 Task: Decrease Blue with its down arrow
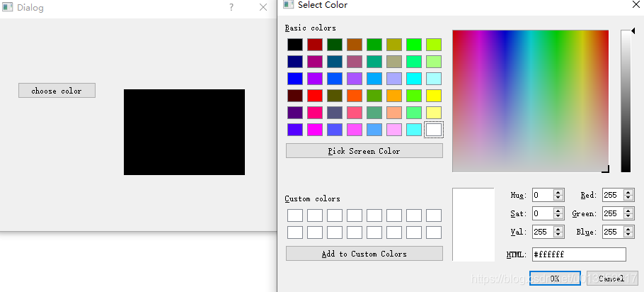point(628,235)
